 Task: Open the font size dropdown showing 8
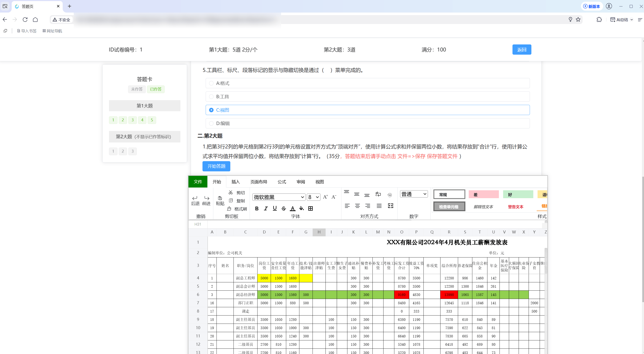point(313,197)
